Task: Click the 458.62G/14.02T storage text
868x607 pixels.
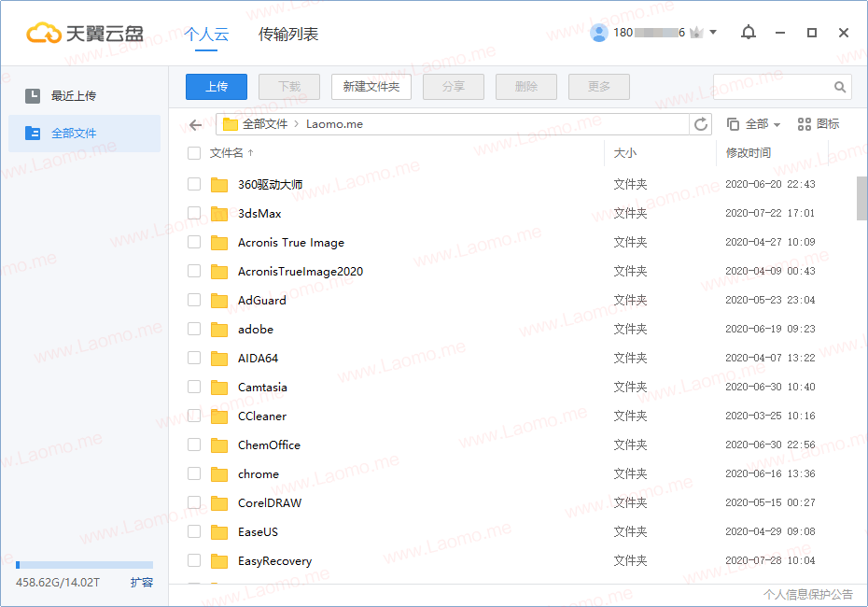Action: pos(58,583)
